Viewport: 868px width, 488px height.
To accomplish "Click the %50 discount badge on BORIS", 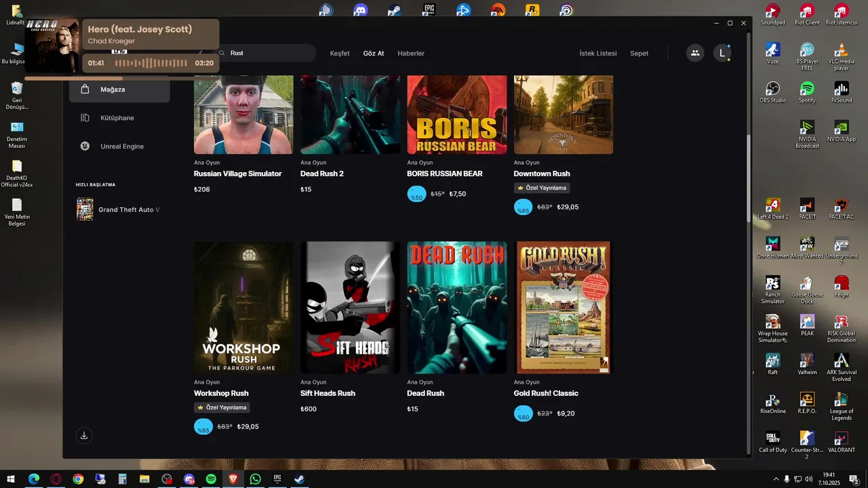I will (417, 194).
